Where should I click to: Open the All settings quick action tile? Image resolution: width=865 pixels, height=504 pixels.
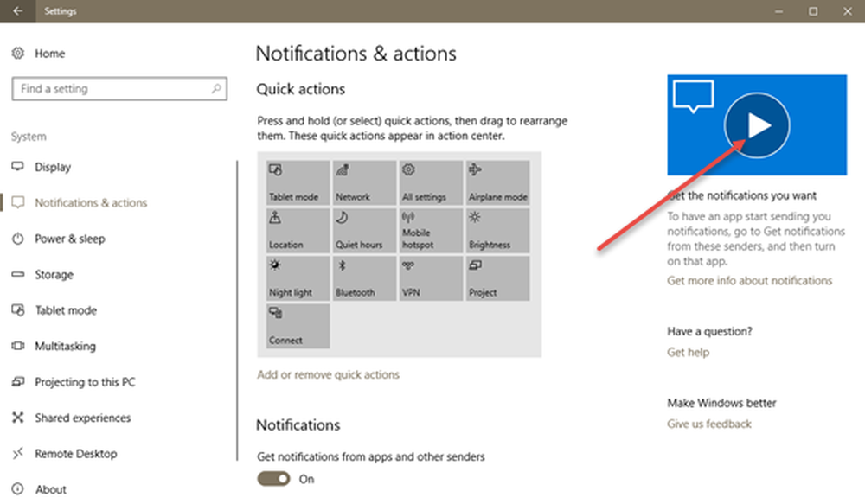coord(431,182)
